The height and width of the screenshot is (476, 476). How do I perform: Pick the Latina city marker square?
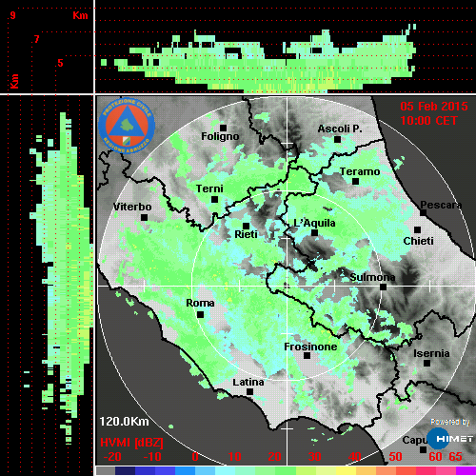coord(249,392)
